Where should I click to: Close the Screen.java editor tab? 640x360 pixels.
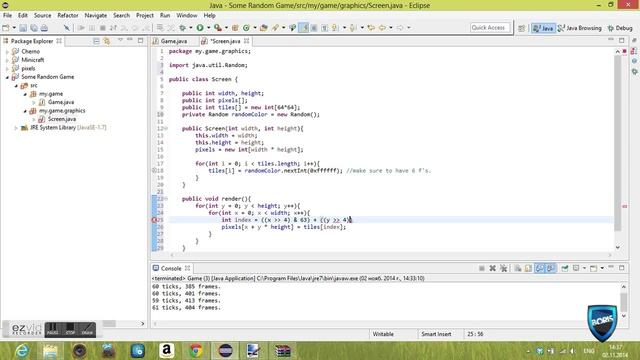[x=247, y=41]
